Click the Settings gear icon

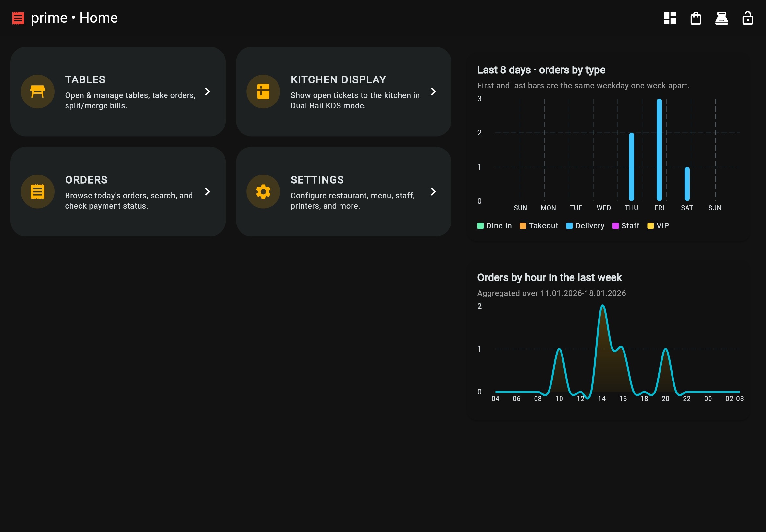263,192
